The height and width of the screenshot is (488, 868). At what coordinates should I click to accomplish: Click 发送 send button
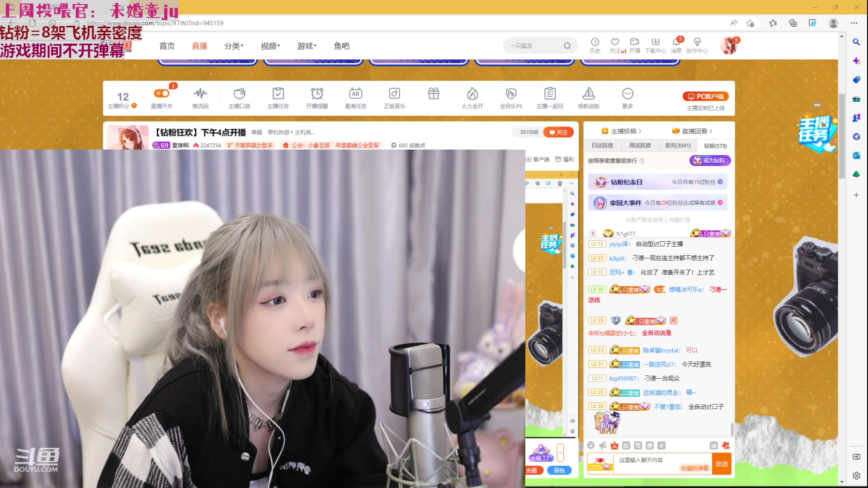pyautogui.click(x=722, y=464)
